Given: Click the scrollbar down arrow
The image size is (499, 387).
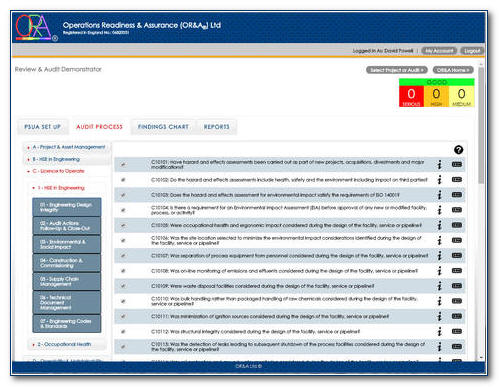Looking at the screenshot, I should click(481, 358).
